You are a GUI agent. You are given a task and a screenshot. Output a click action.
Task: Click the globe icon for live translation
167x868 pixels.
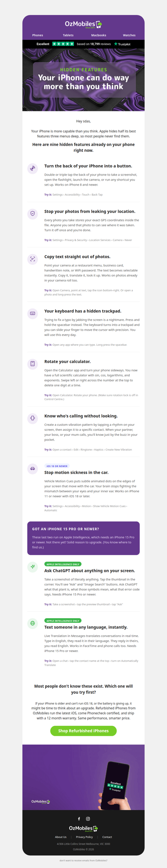click(33, 623)
